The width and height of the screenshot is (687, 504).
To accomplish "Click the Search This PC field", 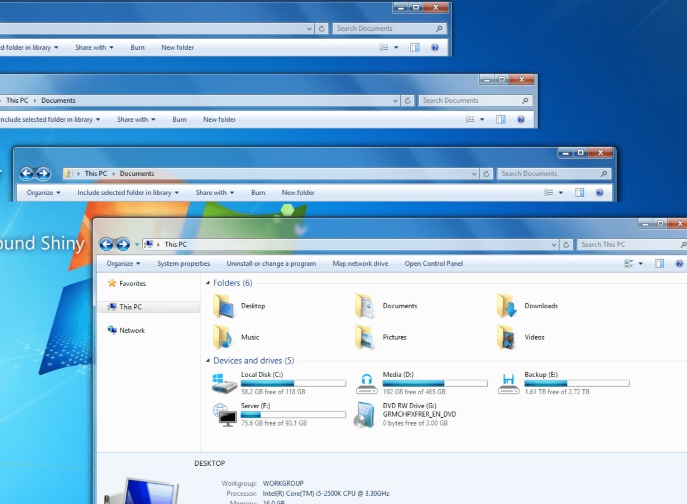I will pyautogui.click(x=631, y=245).
